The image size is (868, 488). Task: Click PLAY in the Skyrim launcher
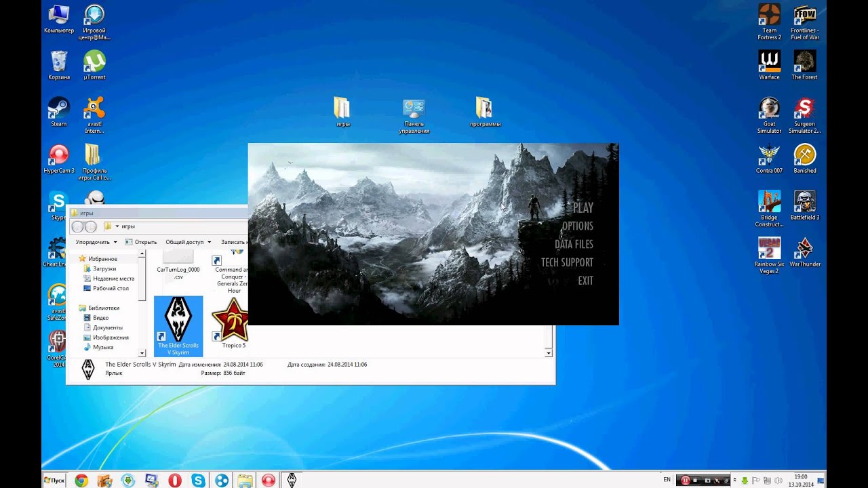pos(583,208)
